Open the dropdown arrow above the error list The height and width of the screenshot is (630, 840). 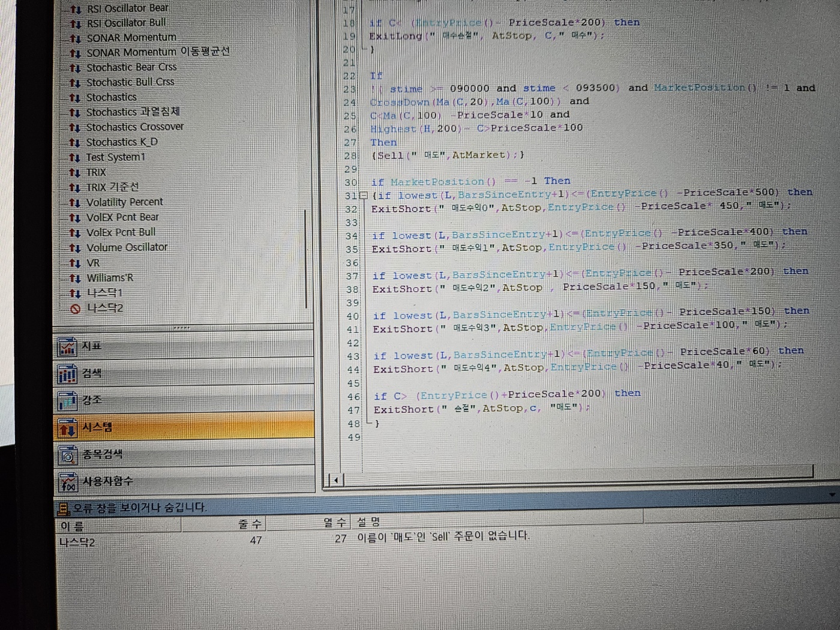coord(832,495)
